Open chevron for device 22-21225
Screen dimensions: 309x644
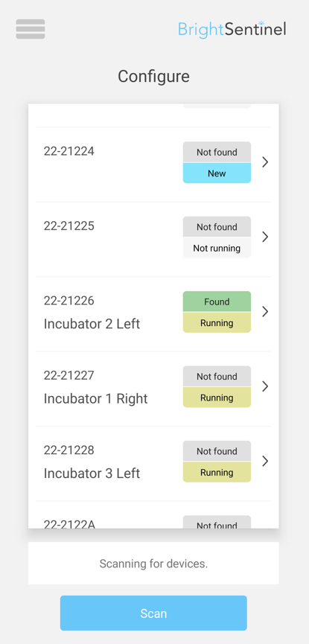pyautogui.click(x=265, y=237)
